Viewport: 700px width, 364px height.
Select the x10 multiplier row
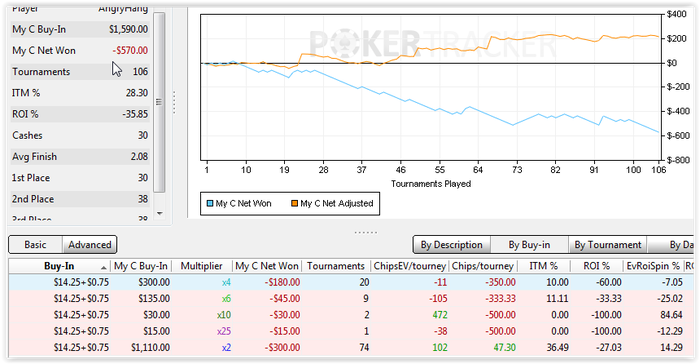point(351,315)
